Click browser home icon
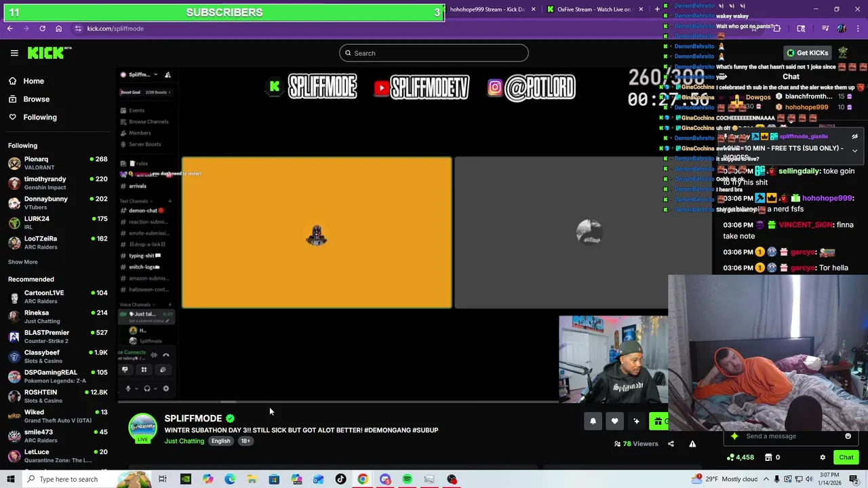Screen dimensions: 868x488 (x=58, y=28)
